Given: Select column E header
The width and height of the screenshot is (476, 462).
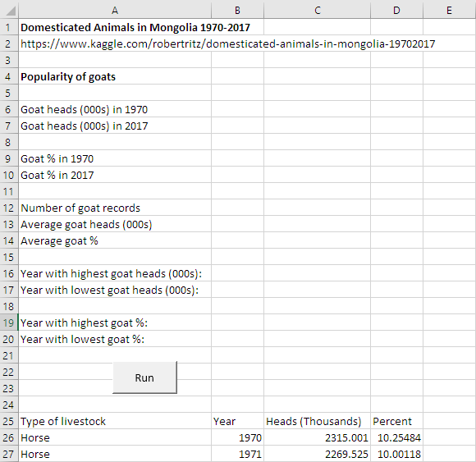Looking at the screenshot, I should 450,11.
